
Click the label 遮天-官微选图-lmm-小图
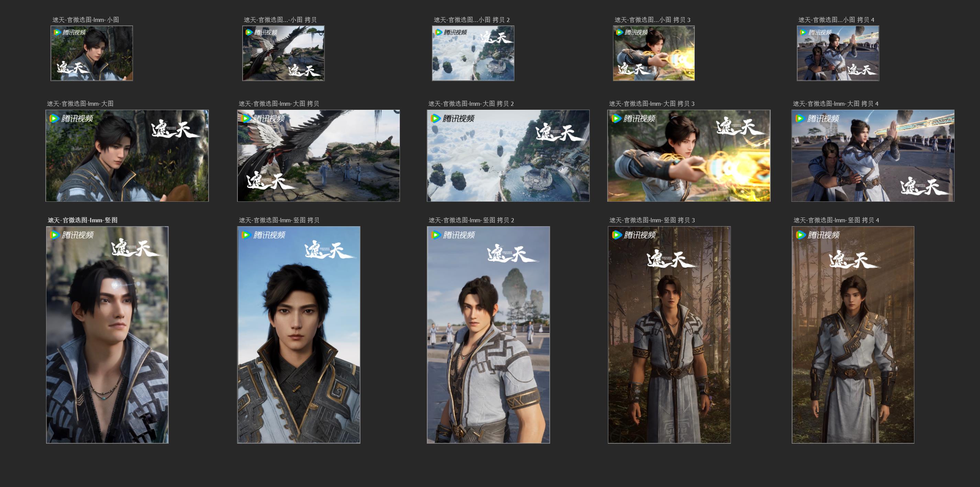point(86,20)
